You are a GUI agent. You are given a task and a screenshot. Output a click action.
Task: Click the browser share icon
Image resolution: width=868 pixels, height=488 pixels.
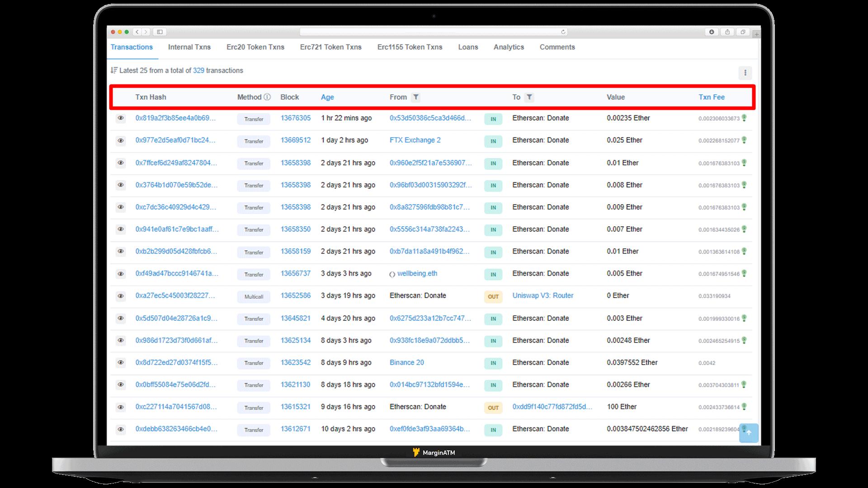pyautogui.click(x=727, y=32)
